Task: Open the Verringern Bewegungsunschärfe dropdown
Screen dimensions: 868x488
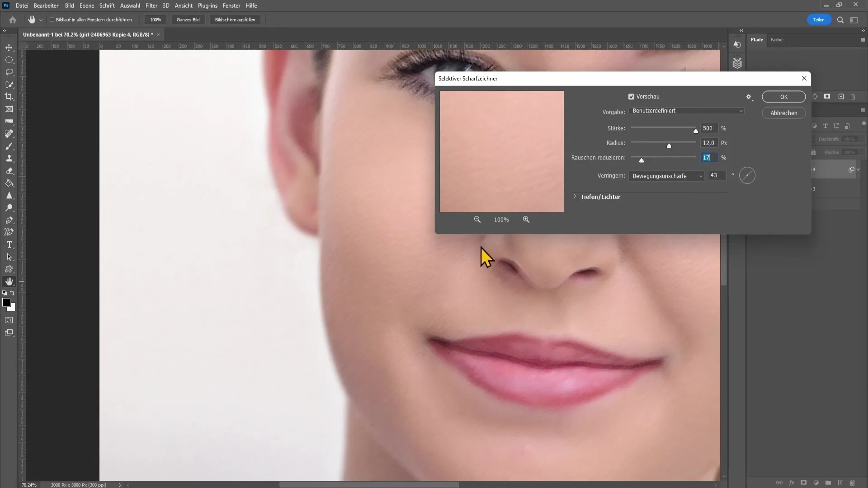Action: [666, 176]
